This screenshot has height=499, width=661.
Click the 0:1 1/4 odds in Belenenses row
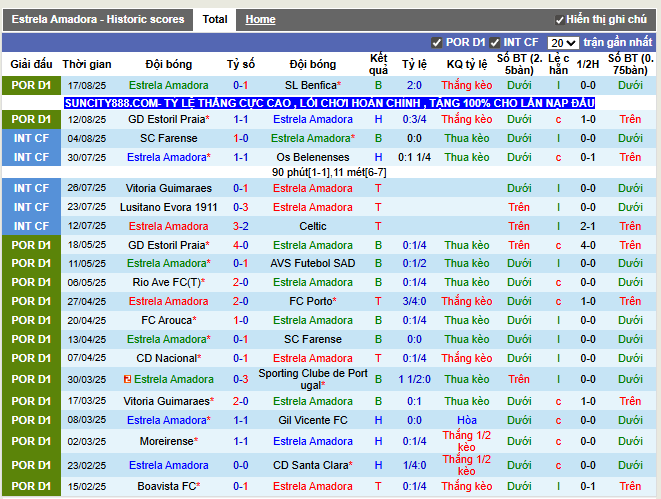414,157
